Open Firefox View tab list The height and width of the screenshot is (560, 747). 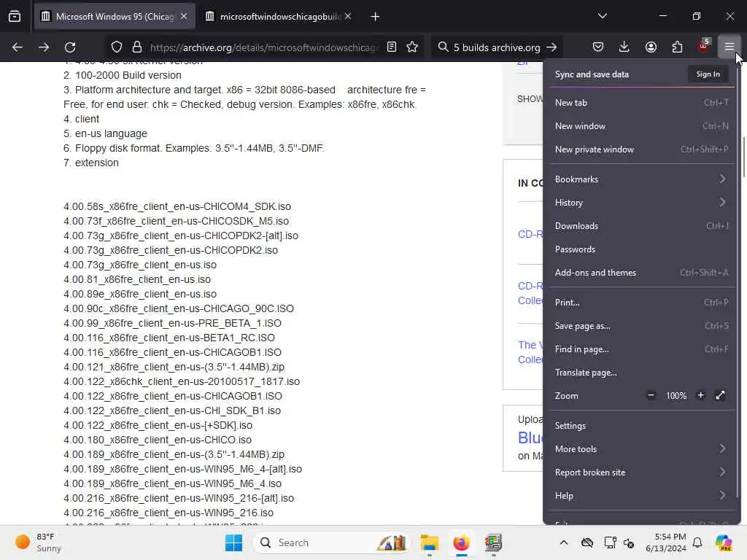(x=15, y=17)
